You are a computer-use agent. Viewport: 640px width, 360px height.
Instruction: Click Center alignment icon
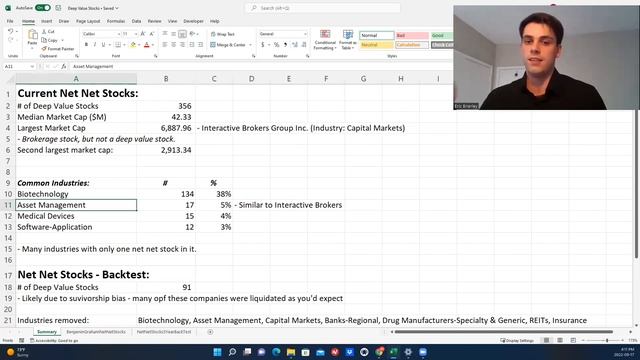pyautogui.click(x=173, y=44)
